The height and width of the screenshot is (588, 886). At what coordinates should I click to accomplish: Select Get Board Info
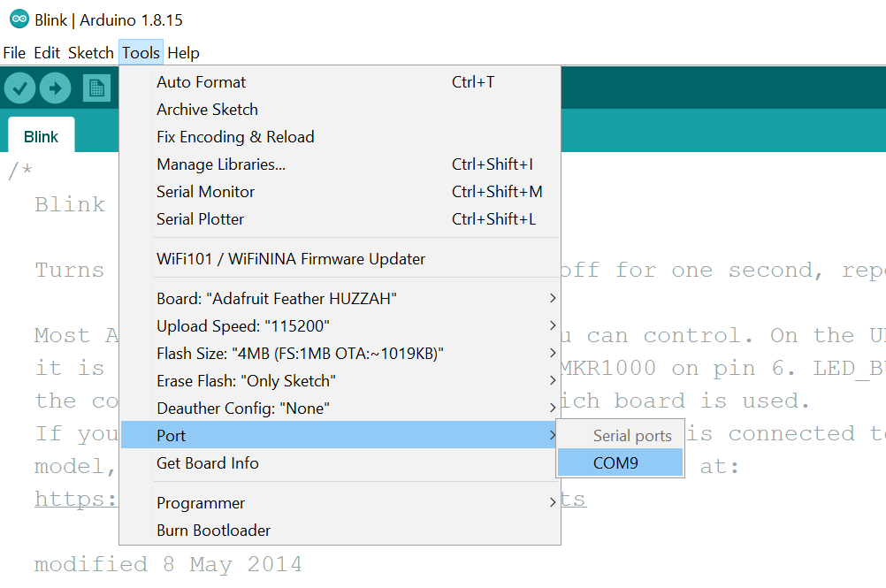tap(208, 463)
